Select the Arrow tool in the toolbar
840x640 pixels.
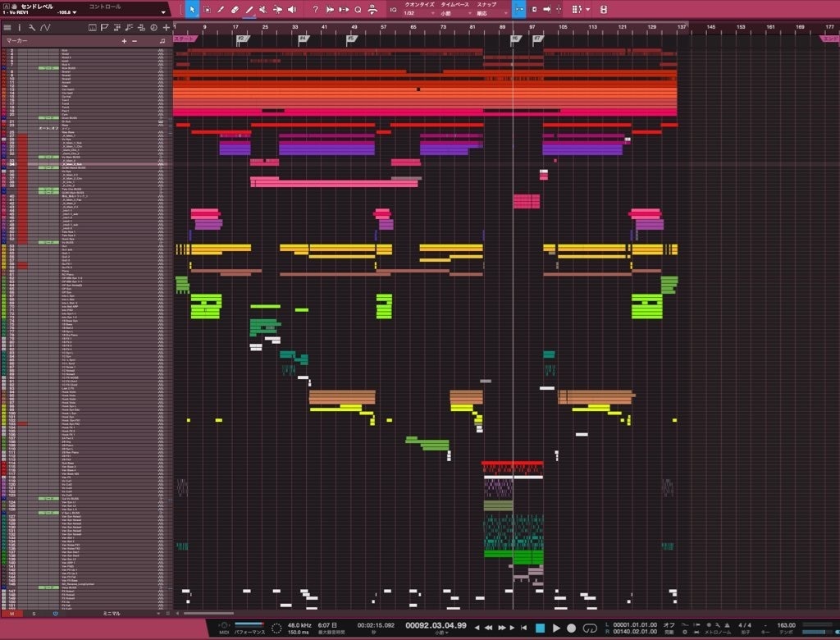pyautogui.click(x=192, y=9)
